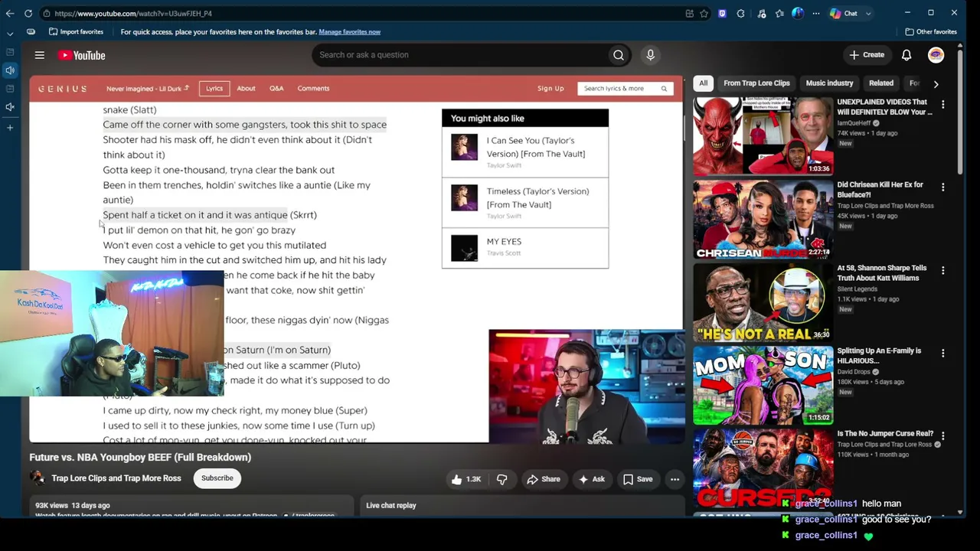Click the browser address bar URL
Screen dimensions: 980x551
point(133,13)
